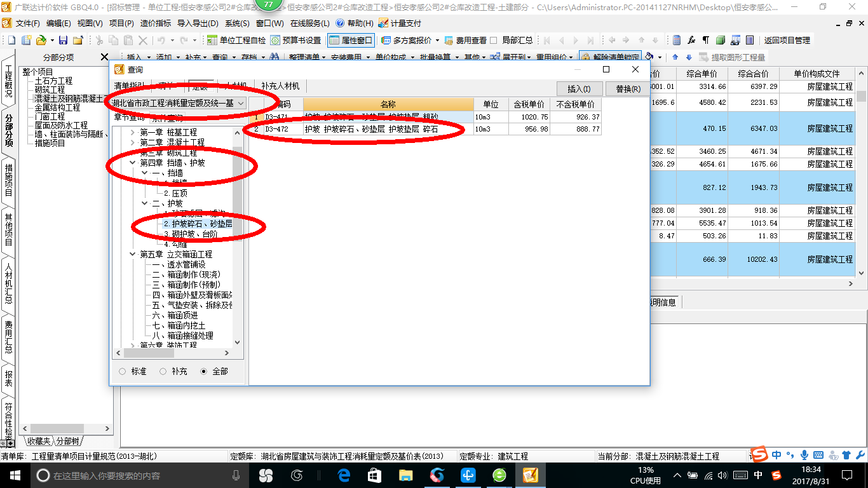The image size is (868, 488).
Task: Expand 第一章 桩基工程 tree node
Action: (133, 132)
